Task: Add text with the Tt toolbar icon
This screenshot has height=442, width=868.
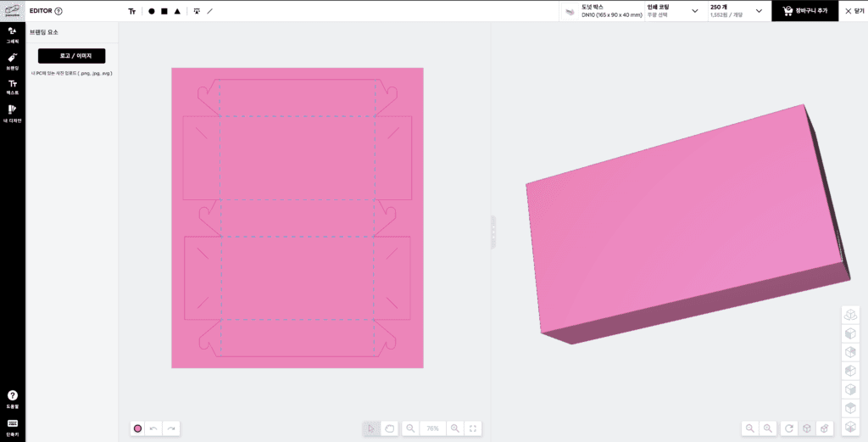Action: [x=131, y=11]
